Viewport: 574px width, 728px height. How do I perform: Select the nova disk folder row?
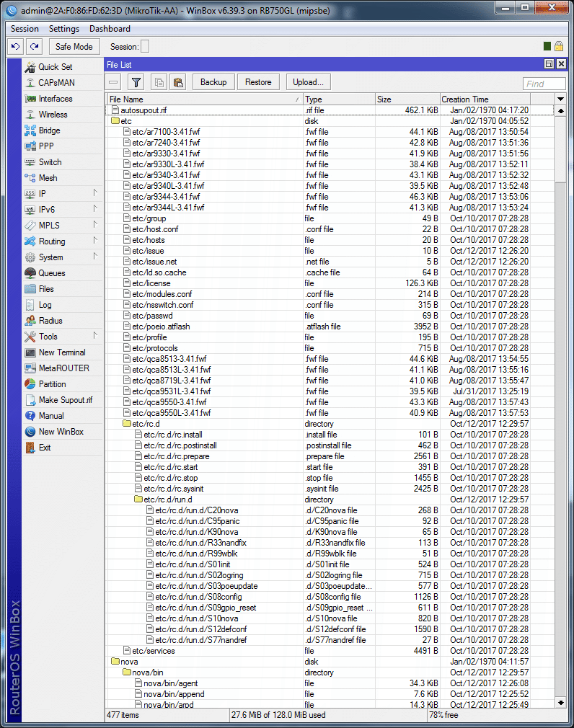point(330,662)
